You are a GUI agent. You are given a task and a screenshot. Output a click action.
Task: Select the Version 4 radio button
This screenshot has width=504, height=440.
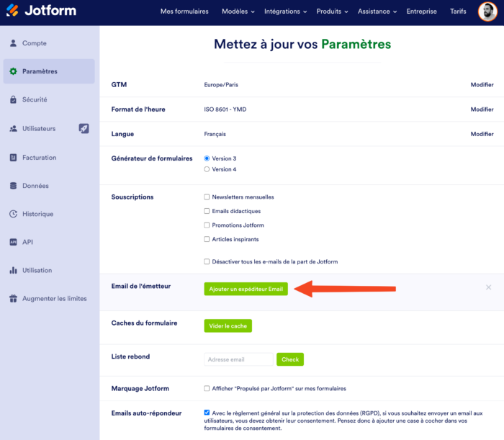pos(207,169)
